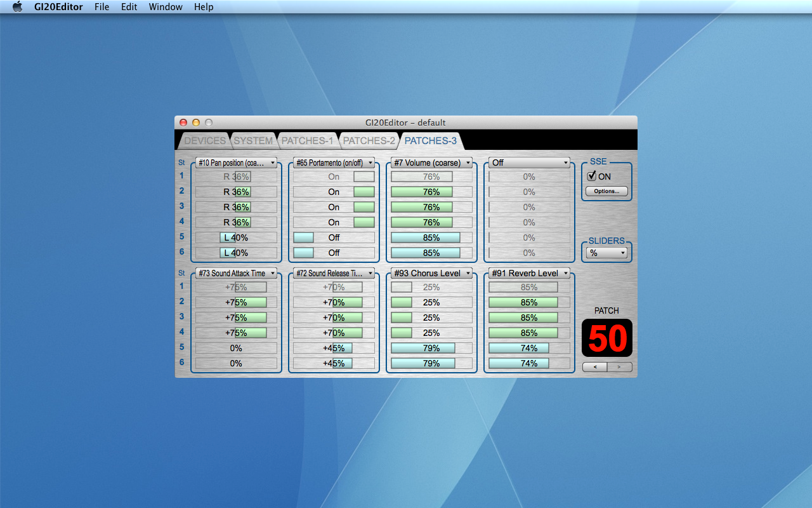Image resolution: width=812 pixels, height=508 pixels.
Task: Open the #7 Volume (coarse) dropdown
Action: pyautogui.click(x=431, y=163)
